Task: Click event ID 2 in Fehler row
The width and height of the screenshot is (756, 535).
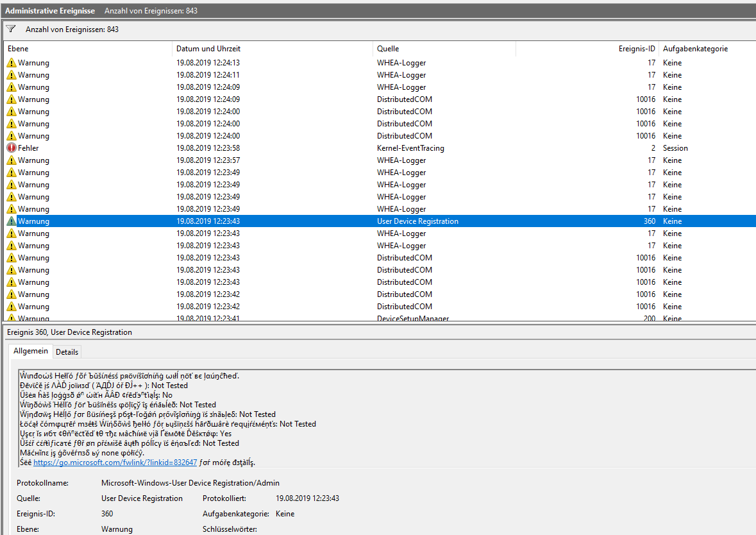Action: click(x=653, y=148)
